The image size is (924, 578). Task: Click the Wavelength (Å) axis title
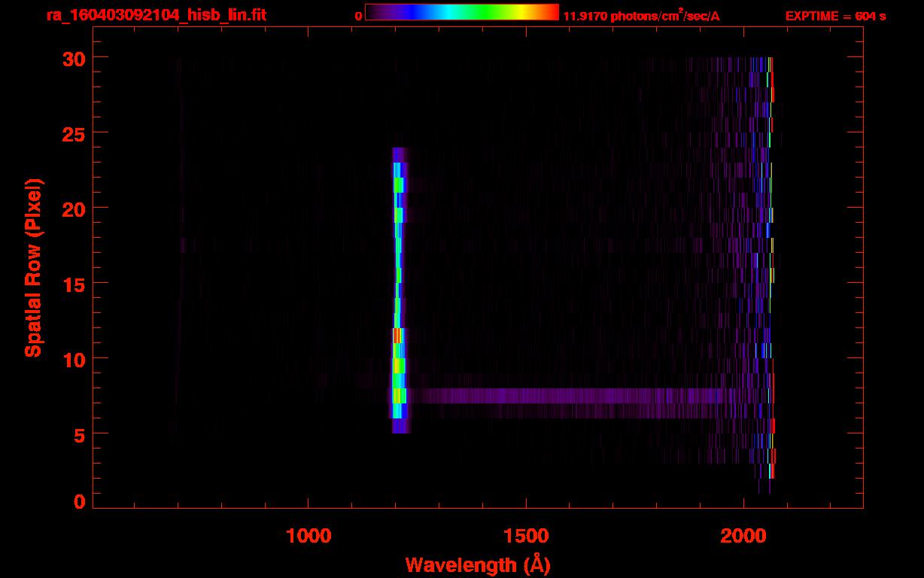[x=478, y=564]
